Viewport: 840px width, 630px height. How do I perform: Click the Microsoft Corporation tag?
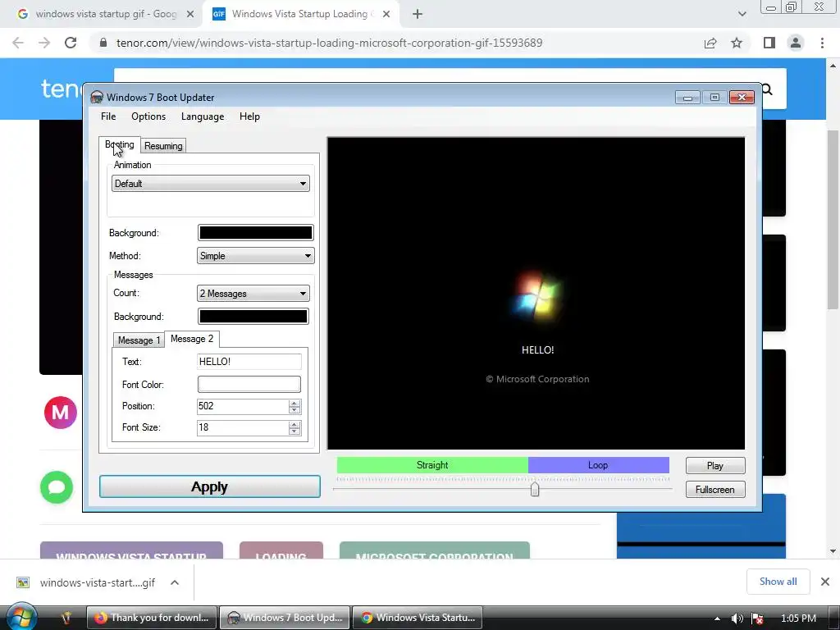[435, 550]
